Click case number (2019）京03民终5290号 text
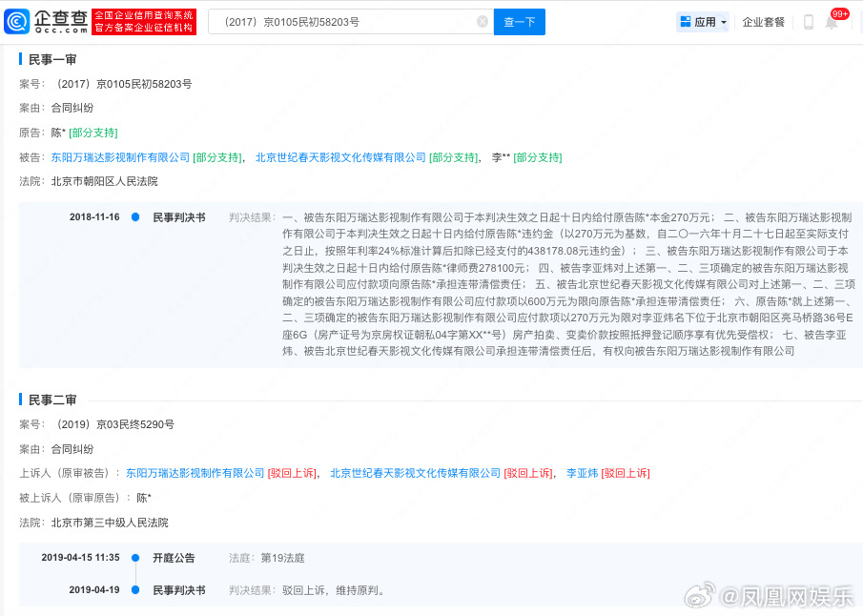The width and height of the screenshot is (863, 616). click(113, 424)
